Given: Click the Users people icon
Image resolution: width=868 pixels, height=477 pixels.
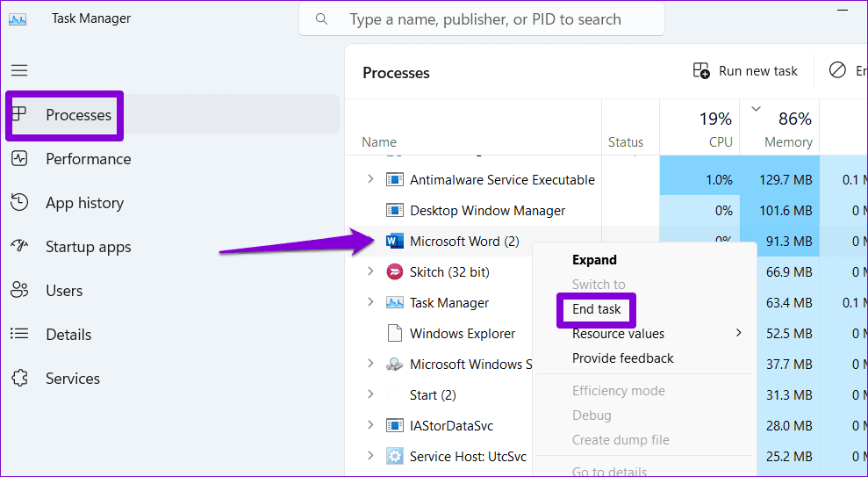Looking at the screenshot, I should [x=19, y=290].
